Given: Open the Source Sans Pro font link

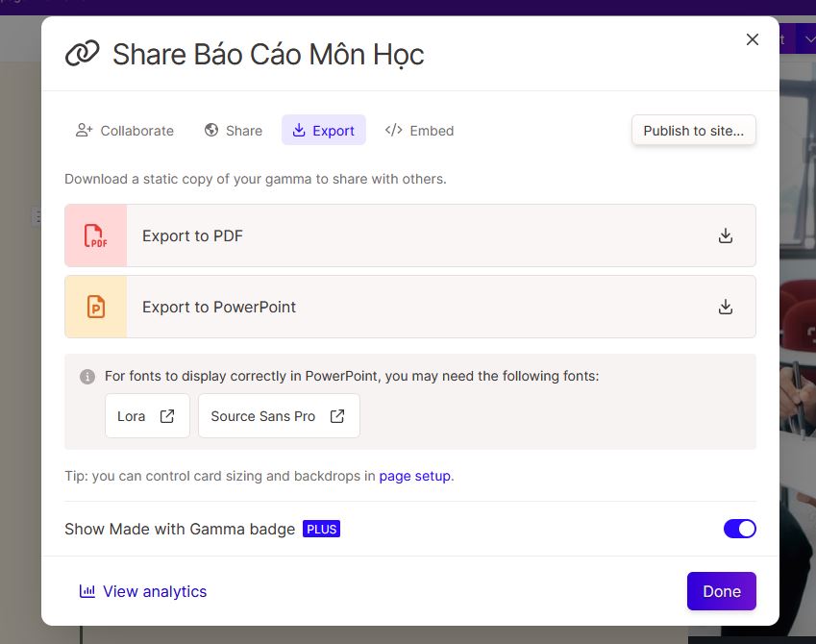Looking at the screenshot, I should 279,416.
